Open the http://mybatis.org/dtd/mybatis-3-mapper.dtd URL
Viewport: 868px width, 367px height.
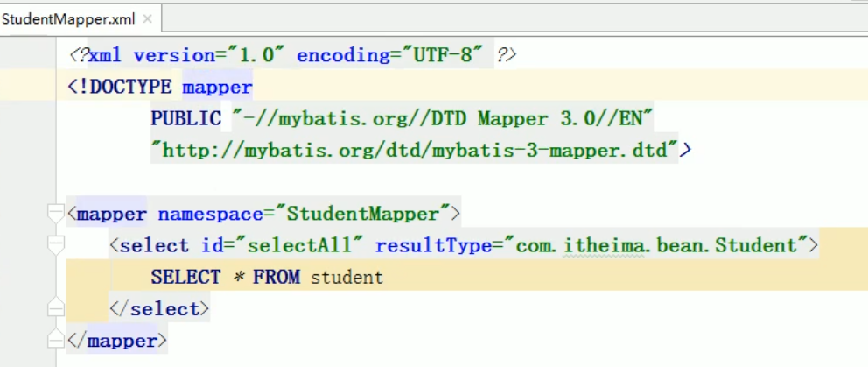tap(415, 150)
